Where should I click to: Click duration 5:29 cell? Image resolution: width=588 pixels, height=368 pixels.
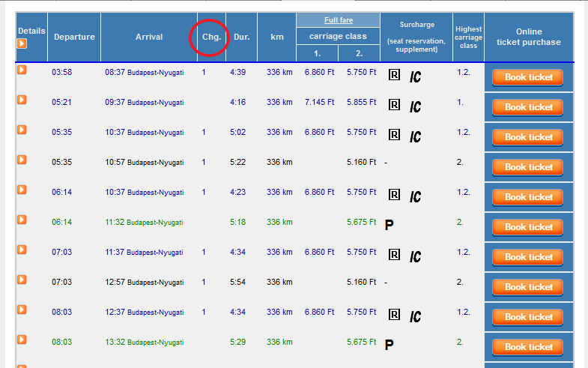[x=237, y=342]
